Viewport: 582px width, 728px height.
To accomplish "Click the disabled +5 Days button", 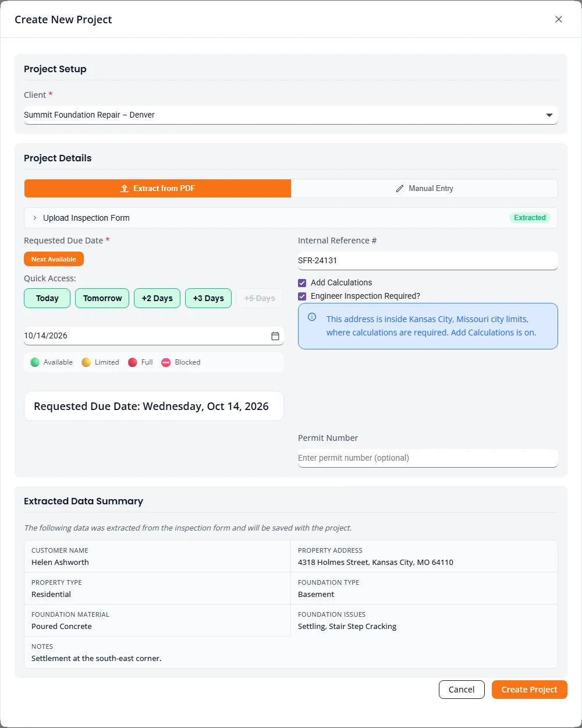I will (x=260, y=298).
